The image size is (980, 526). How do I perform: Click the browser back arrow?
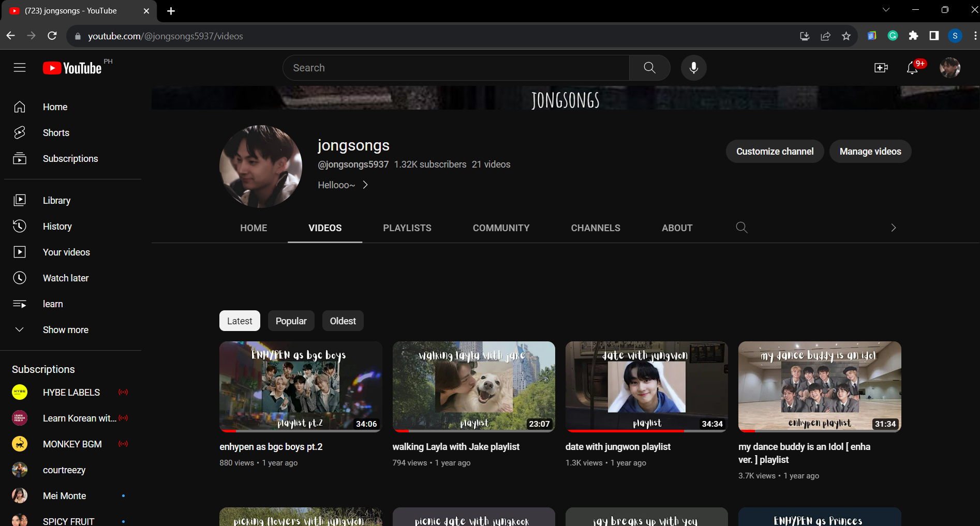point(11,36)
